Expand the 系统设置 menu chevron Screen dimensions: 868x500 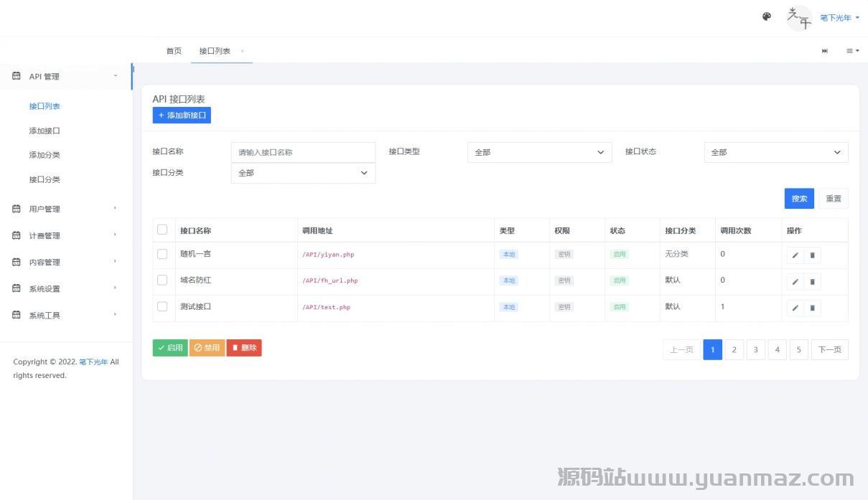[115, 288]
